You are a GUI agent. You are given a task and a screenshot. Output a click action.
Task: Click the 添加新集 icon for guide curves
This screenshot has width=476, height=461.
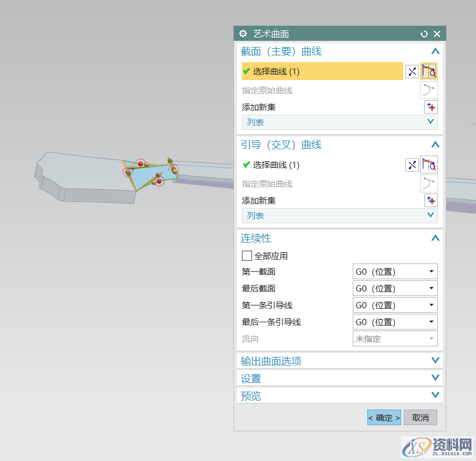pos(431,200)
